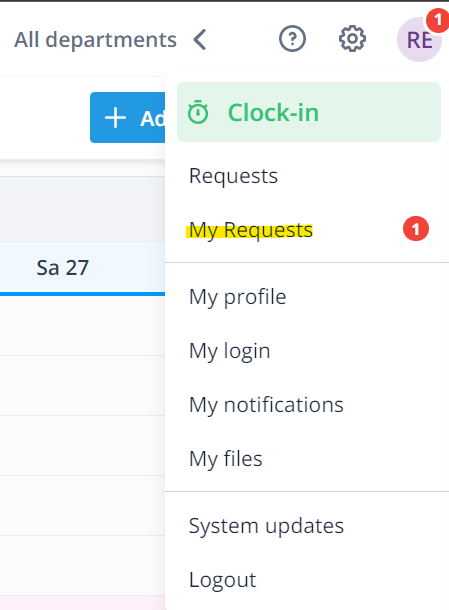Start the Clock-in timer

[309, 112]
